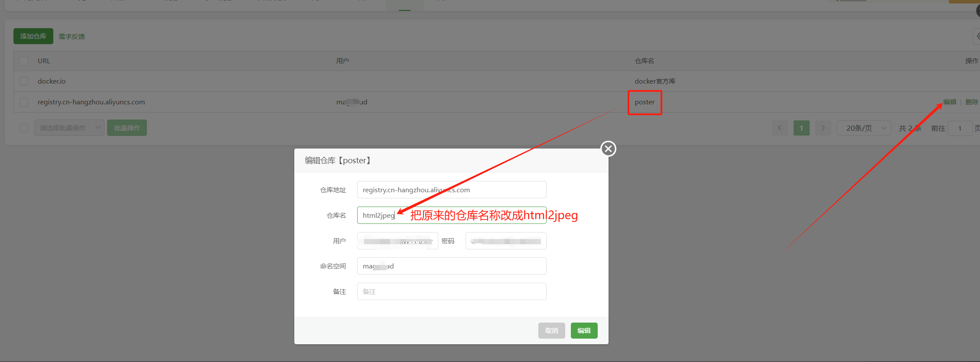Image resolution: width=980 pixels, height=362 pixels.
Task: Open the 需求反馈 link
Action: click(72, 37)
